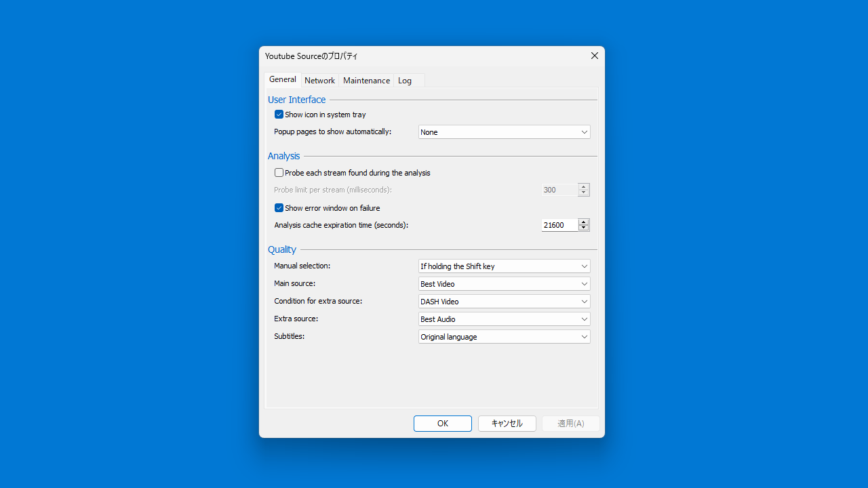Click the Analysis section heading
This screenshot has width=868, height=488.
coord(283,156)
